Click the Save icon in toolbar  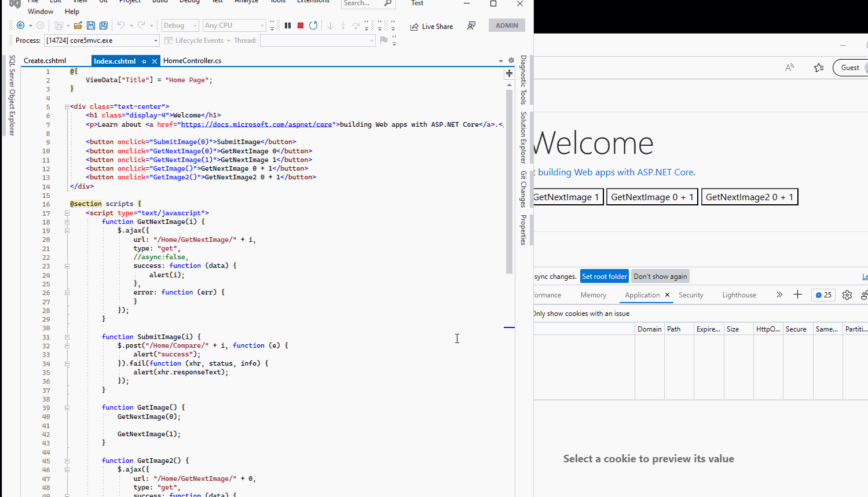(90, 25)
